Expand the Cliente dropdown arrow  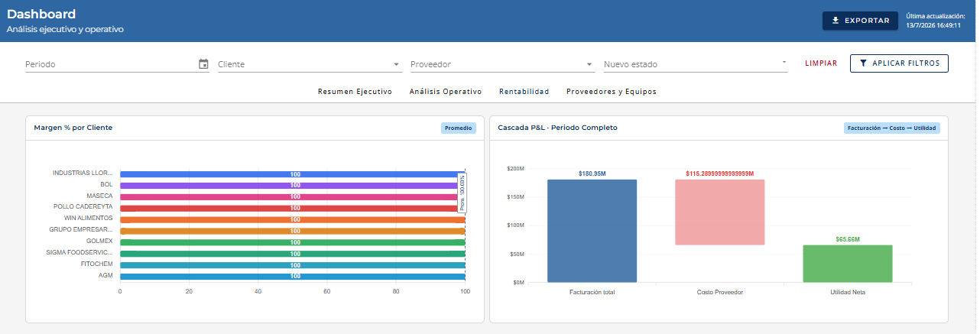(397, 64)
